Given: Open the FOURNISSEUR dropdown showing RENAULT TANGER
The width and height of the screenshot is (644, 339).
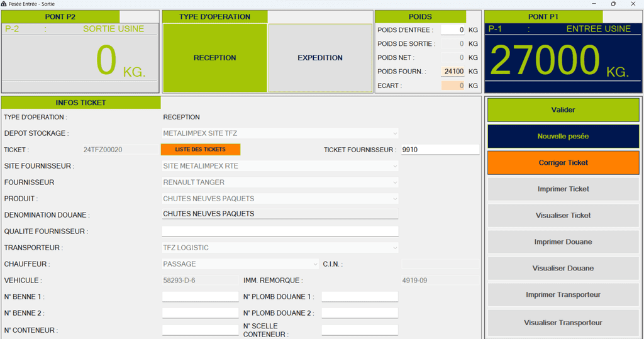Looking at the screenshot, I should (x=280, y=182).
